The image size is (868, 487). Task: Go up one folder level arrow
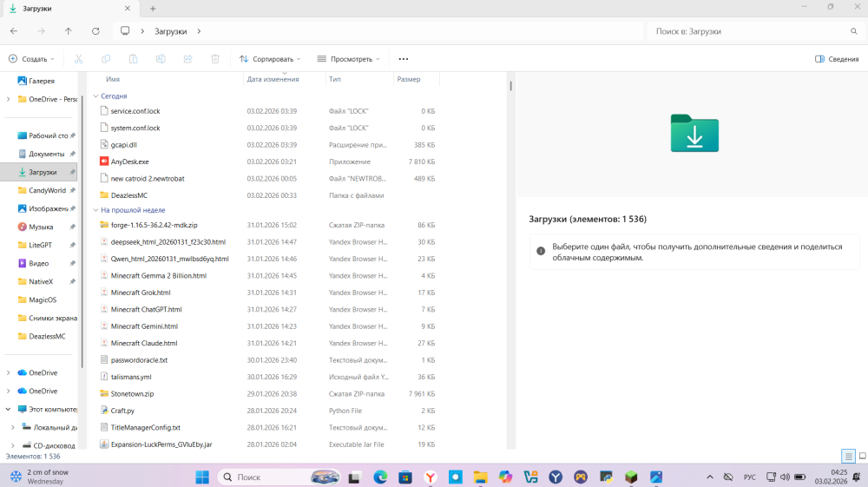coord(68,31)
